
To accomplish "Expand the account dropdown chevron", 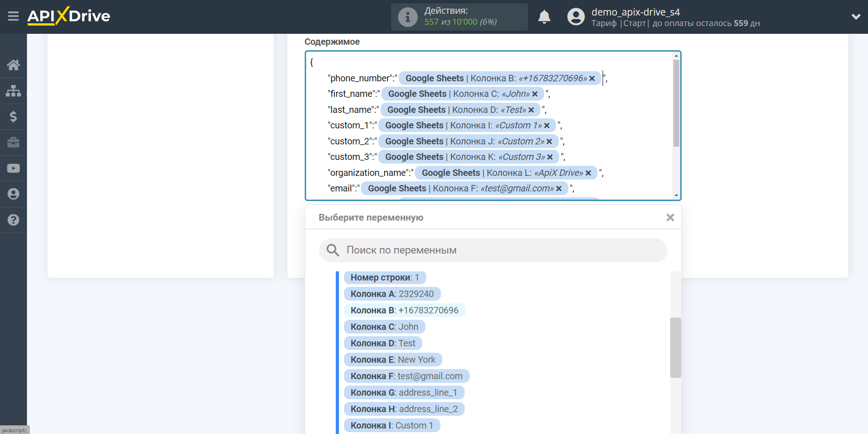I will click(x=856, y=17).
